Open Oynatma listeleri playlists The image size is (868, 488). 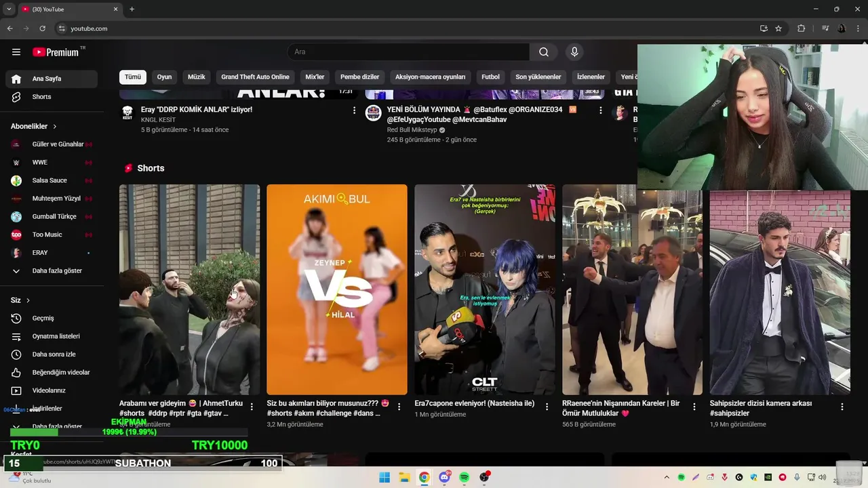(x=52, y=336)
